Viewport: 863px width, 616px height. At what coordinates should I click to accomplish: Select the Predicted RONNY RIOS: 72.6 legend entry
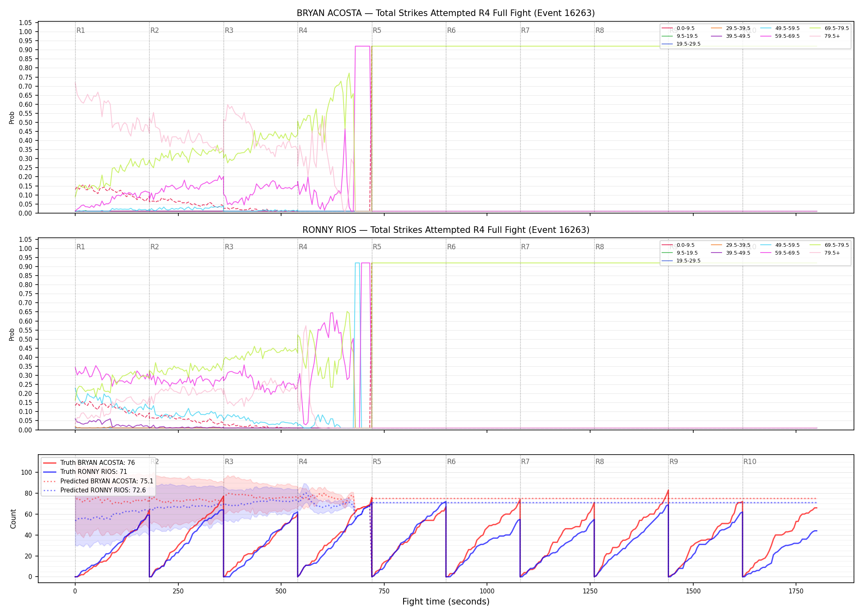tap(95, 490)
